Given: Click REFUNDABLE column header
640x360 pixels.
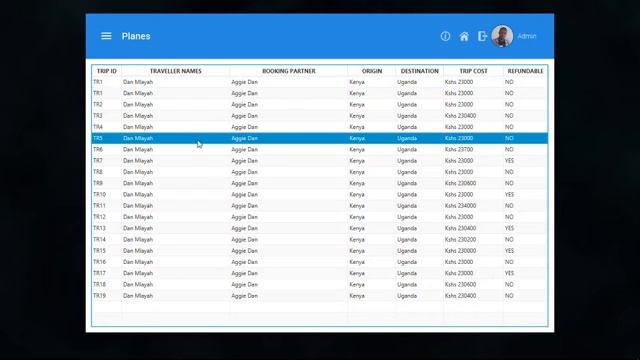Looking at the screenshot, I should click(525, 71).
